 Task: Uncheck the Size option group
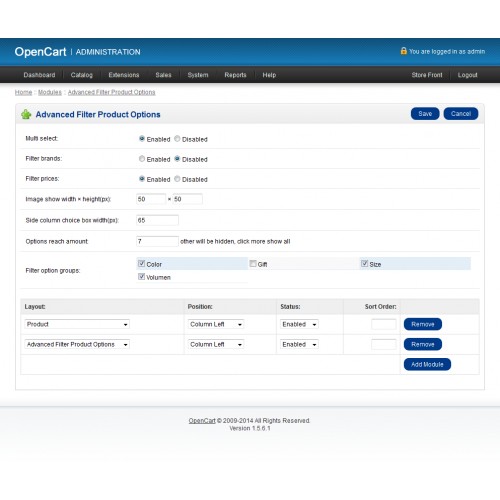point(364,264)
